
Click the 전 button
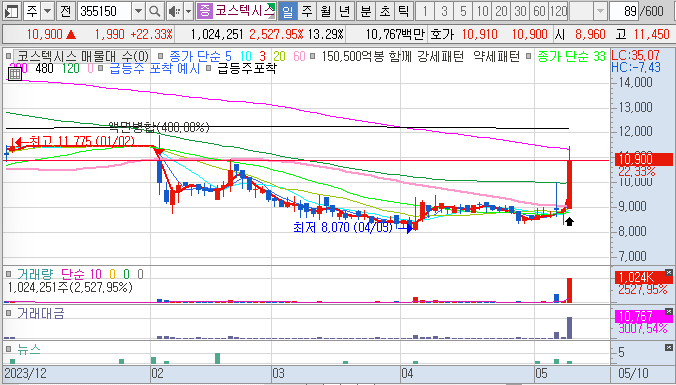pyautogui.click(x=66, y=11)
